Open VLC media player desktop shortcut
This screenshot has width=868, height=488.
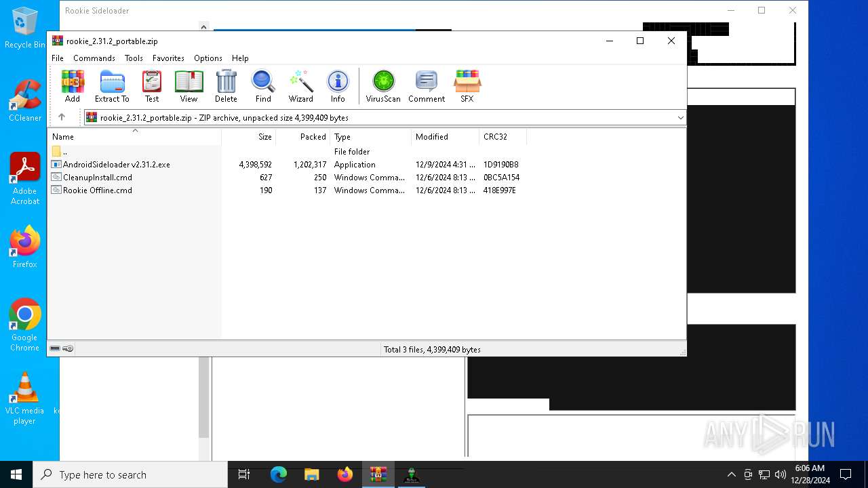click(25, 399)
